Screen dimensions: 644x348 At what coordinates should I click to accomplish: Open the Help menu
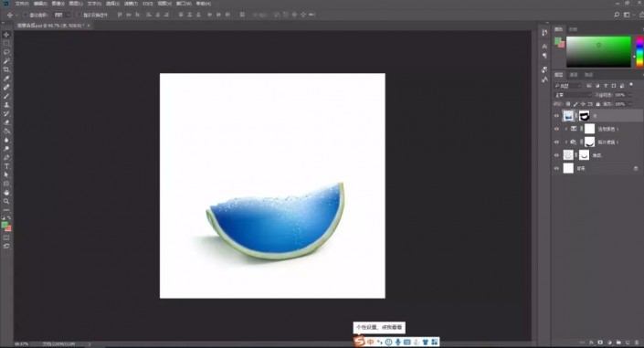coord(204,4)
